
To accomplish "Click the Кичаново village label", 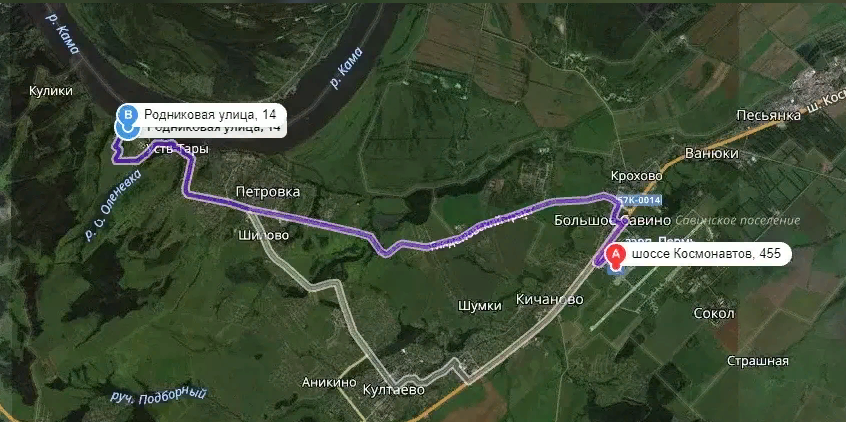I will [550, 300].
